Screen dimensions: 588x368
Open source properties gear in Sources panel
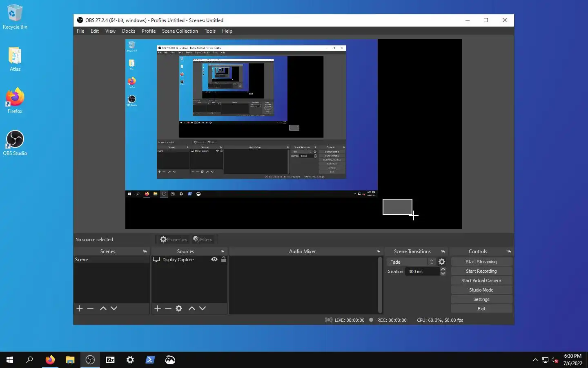[x=179, y=308]
